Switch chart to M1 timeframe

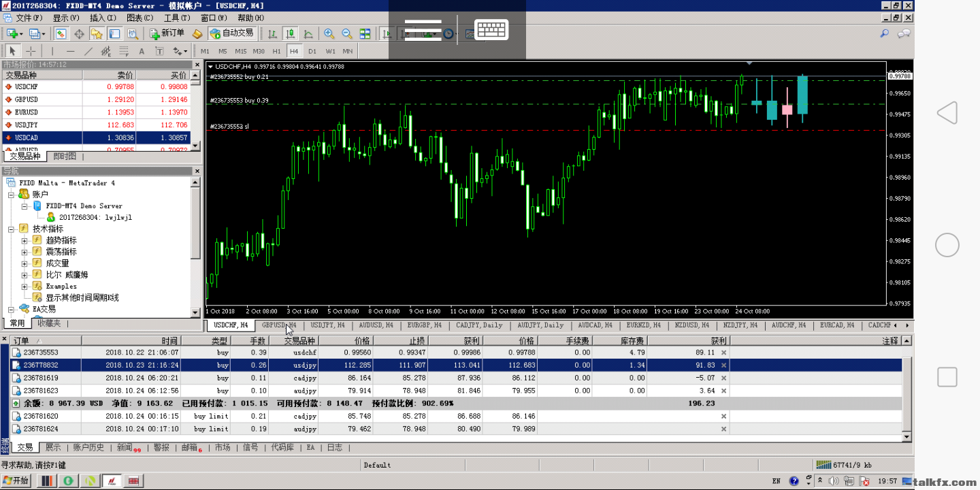click(x=205, y=51)
